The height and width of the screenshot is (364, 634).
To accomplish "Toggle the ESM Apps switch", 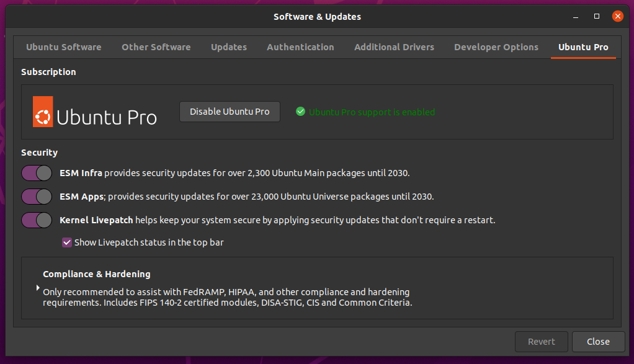I will coord(37,197).
